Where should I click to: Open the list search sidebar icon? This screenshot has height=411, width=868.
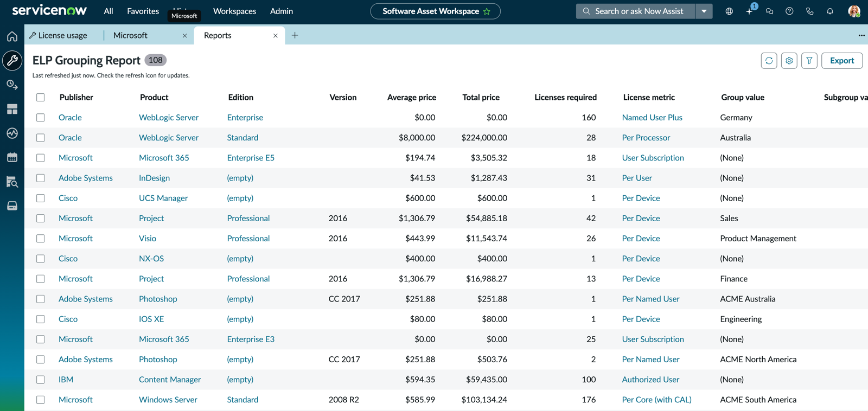12,182
